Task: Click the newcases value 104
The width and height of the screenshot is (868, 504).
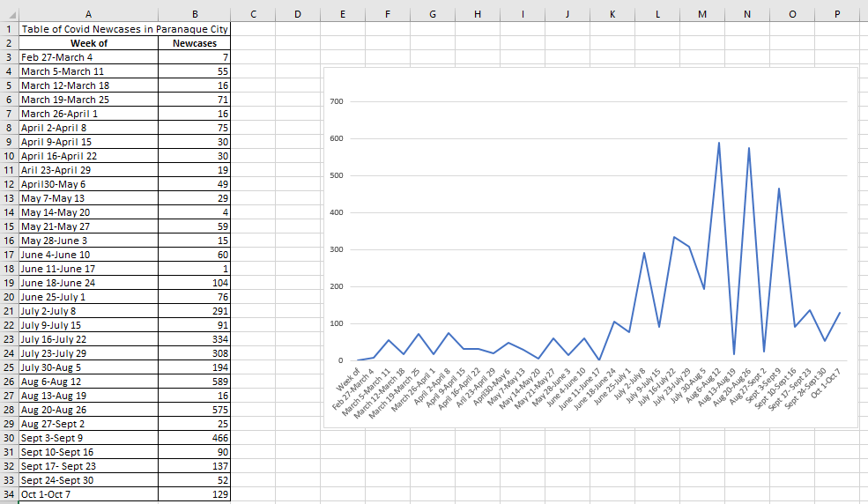Action: pos(194,283)
